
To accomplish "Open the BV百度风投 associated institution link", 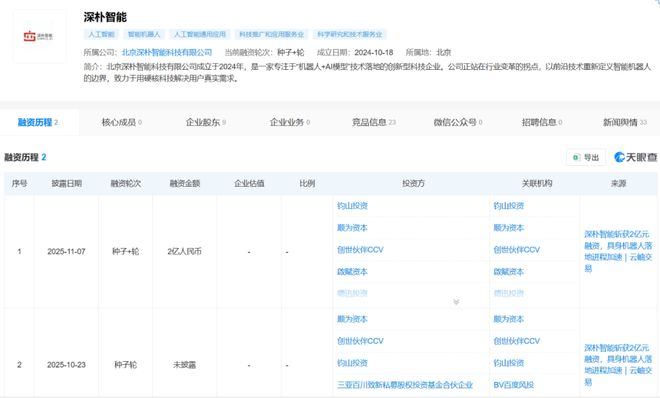I will (514, 385).
